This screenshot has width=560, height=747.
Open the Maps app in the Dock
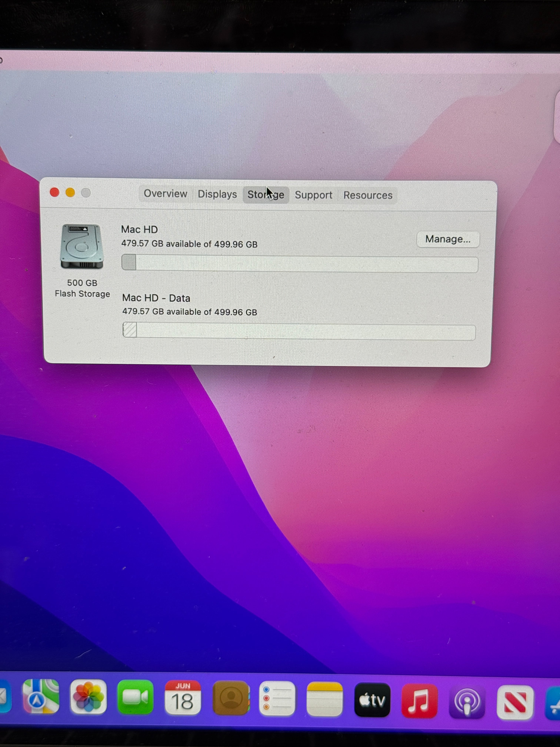pos(41,696)
